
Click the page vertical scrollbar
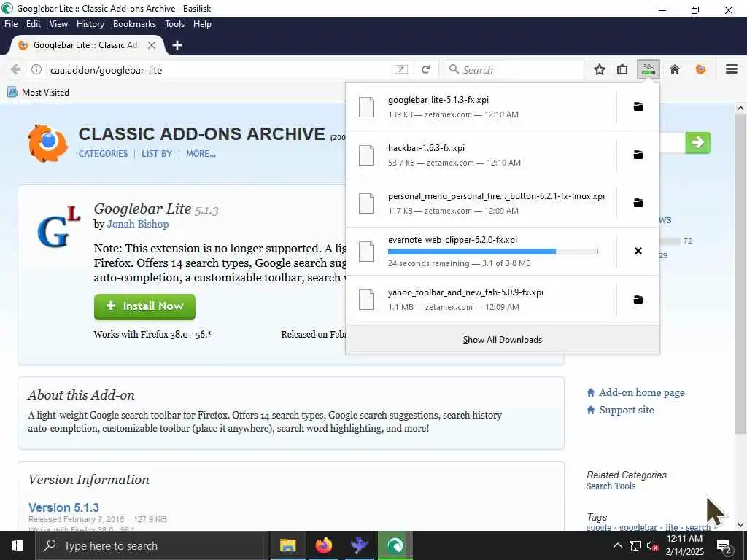coord(740,274)
